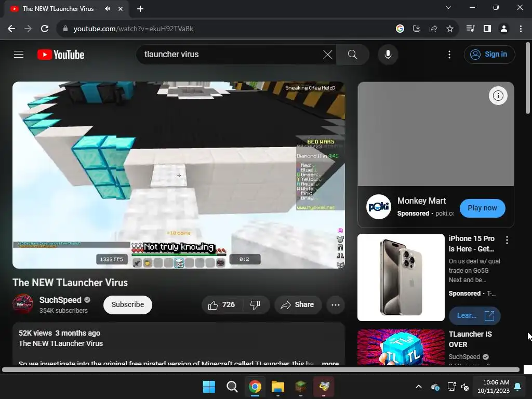This screenshot has width=532, height=399.
Task: Show hidden system tray icons
Action: tap(419, 387)
